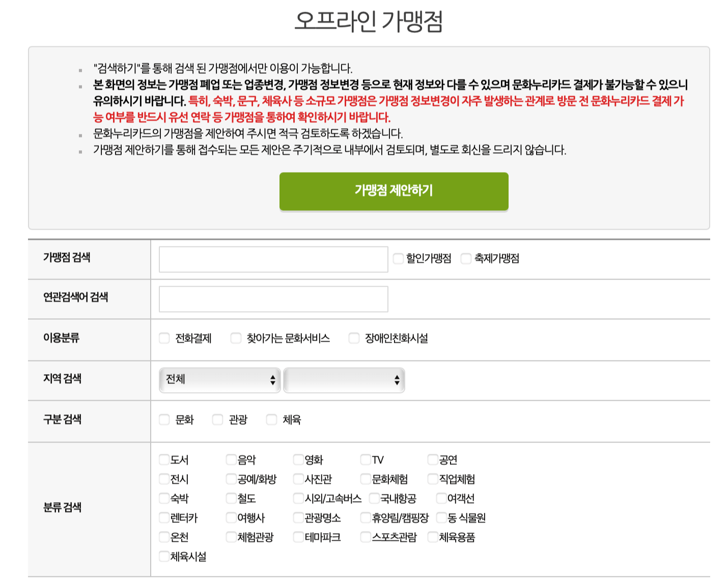Open the 전체 region dropdown
Viewport: 728px width, 582px height.
pos(220,380)
